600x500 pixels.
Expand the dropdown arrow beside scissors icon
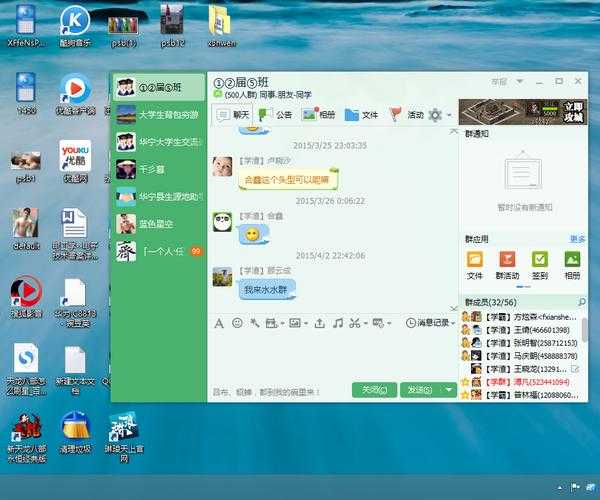click(365, 324)
